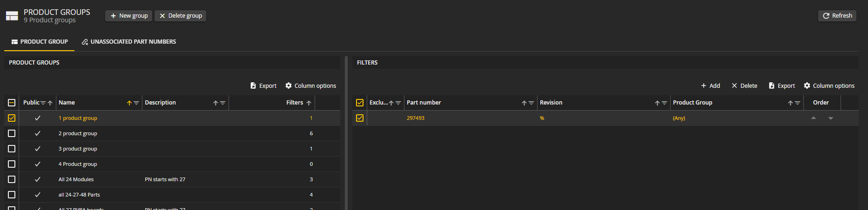Create a New group

click(x=129, y=16)
